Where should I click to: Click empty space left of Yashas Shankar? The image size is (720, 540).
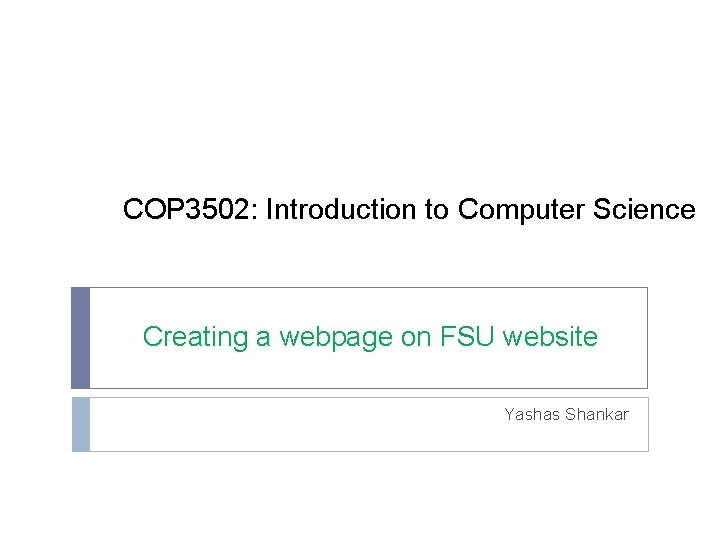300,424
